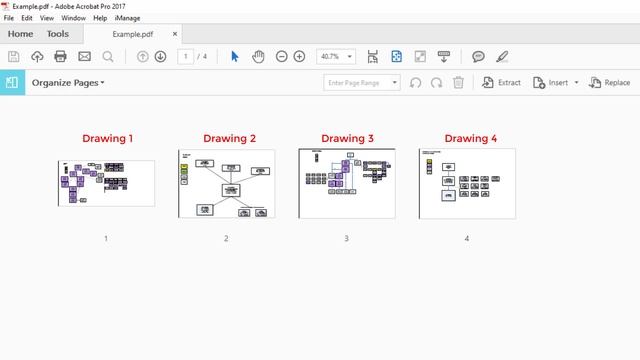
Task: Select the Drawing 4 page thumbnail
Action: click(x=467, y=184)
